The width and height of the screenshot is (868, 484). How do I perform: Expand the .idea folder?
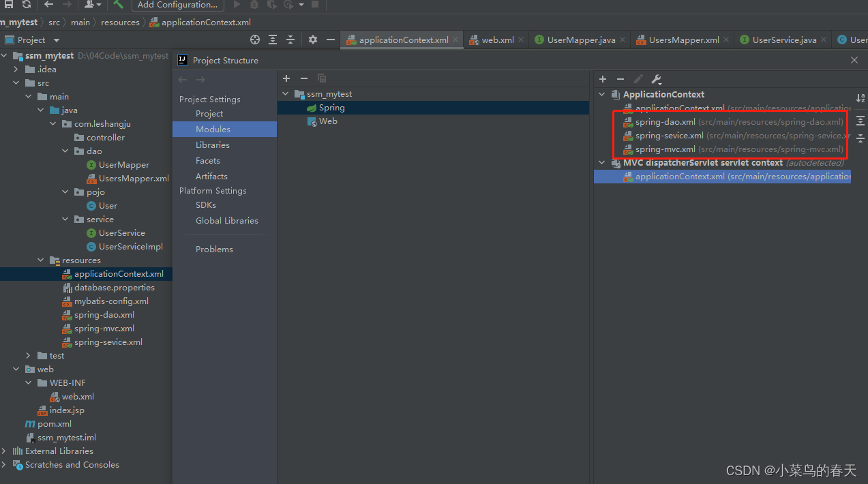pyautogui.click(x=17, y=70)
